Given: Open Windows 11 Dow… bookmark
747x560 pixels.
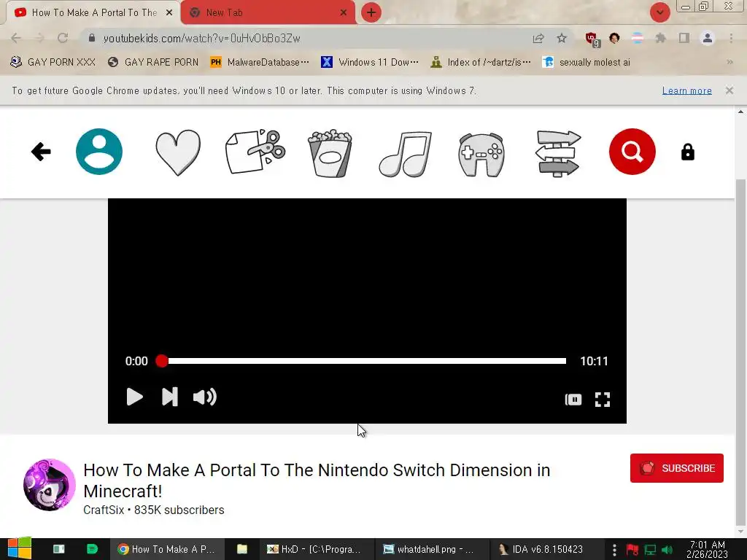Looking at the screenshot, I should point(370,63).
